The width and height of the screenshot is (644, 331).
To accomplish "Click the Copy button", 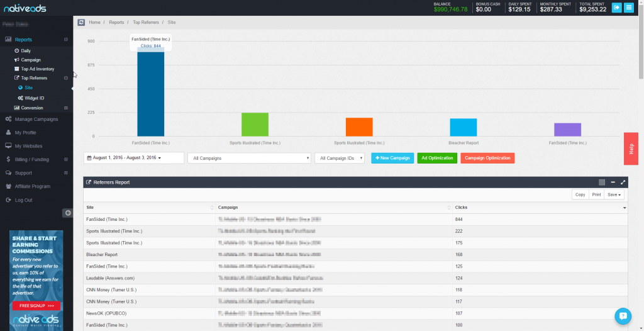I will pos(580,195).
